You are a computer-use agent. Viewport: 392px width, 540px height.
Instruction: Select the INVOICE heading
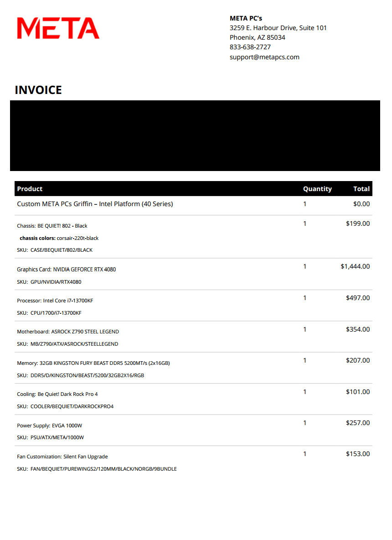38,90
